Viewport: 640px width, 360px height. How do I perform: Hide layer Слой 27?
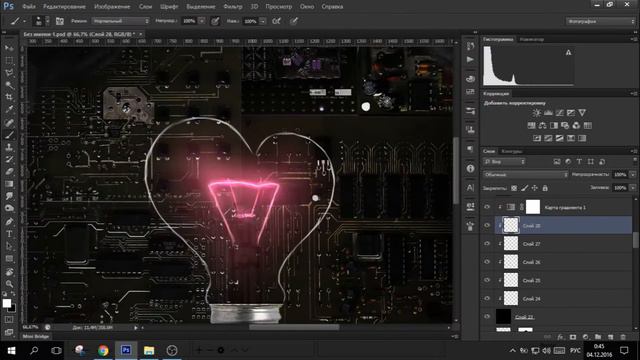tap(487, 243)
